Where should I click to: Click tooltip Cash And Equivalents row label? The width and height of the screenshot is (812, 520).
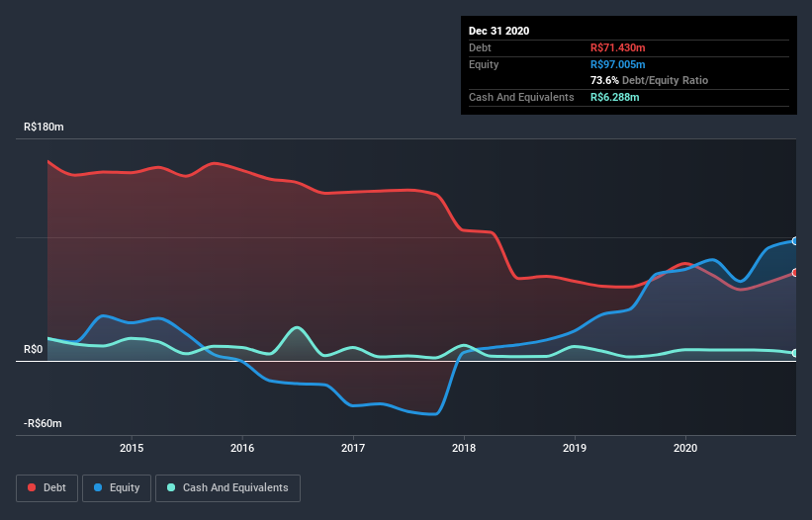[521, 97]
